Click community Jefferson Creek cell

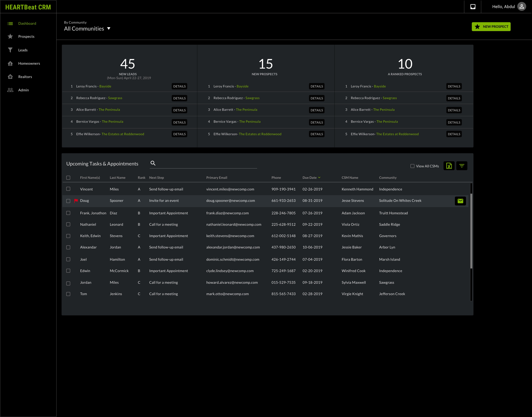pyautogui.click(x=392, y=294)
